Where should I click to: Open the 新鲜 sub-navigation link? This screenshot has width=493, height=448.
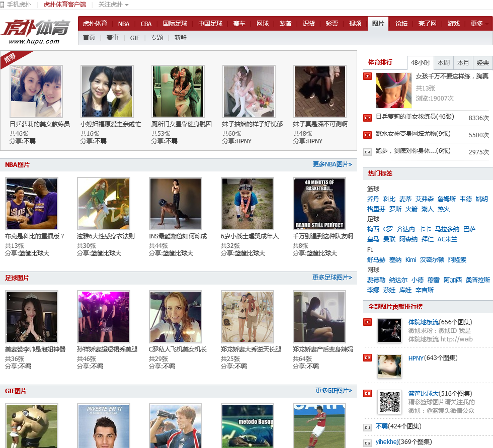click(x=180, y=38)
